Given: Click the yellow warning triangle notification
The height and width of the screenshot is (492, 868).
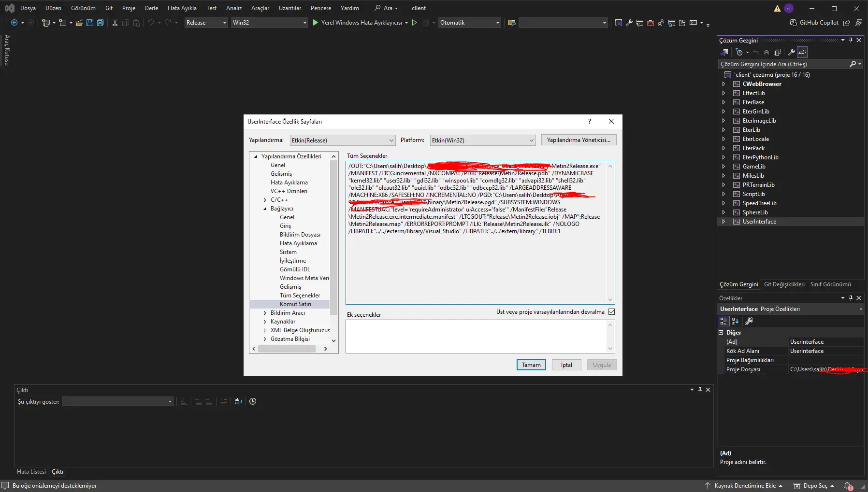Looking at the screenshot, I should point(777,8).
